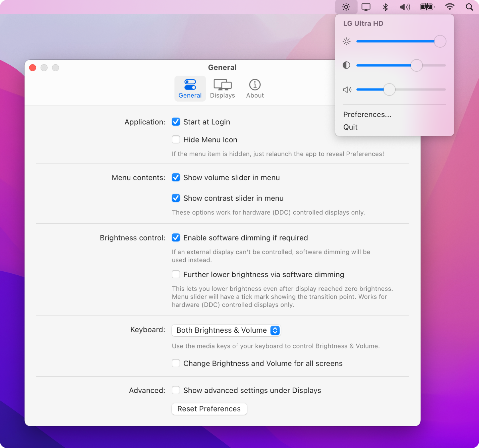
Task: Click the contrast slider in the popup
Action: pyautogui.click(x=417, y=65)
